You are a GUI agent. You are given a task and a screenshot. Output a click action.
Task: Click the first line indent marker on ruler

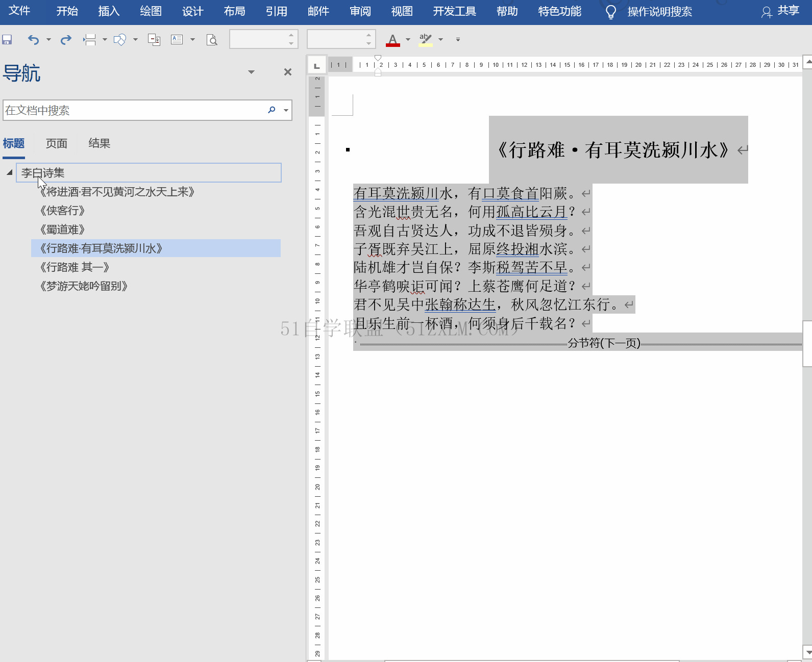tap(378, 58)
